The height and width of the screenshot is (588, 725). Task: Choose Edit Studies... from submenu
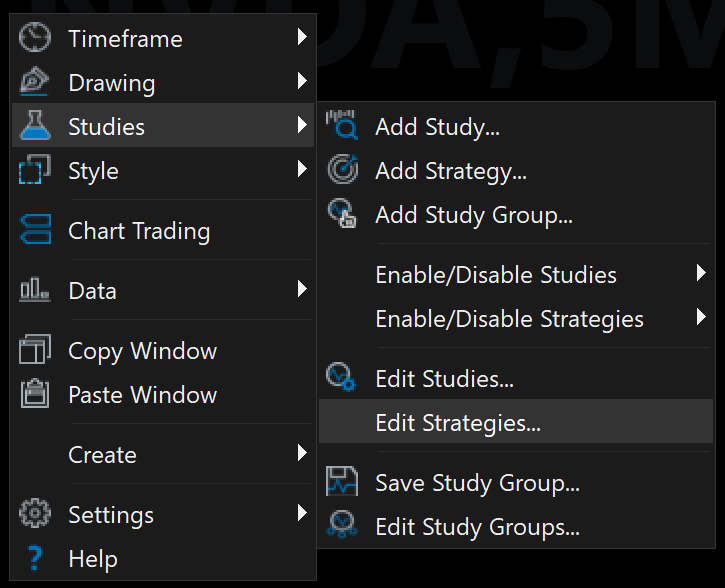coord(516,378)
